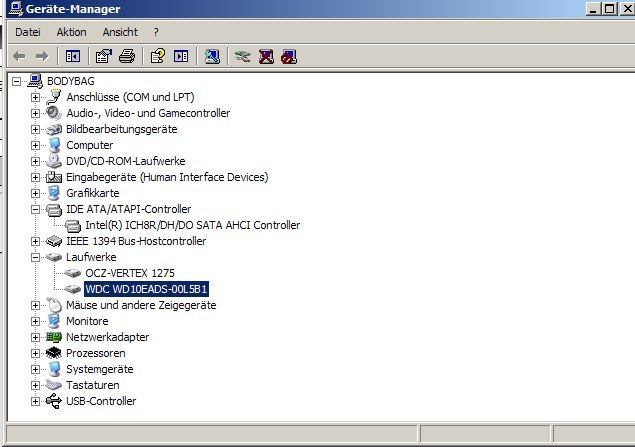Click the Audio speaker category icon
Viewport: 635px width, 447px height.
pyautogui.click(x=53, y=113)
